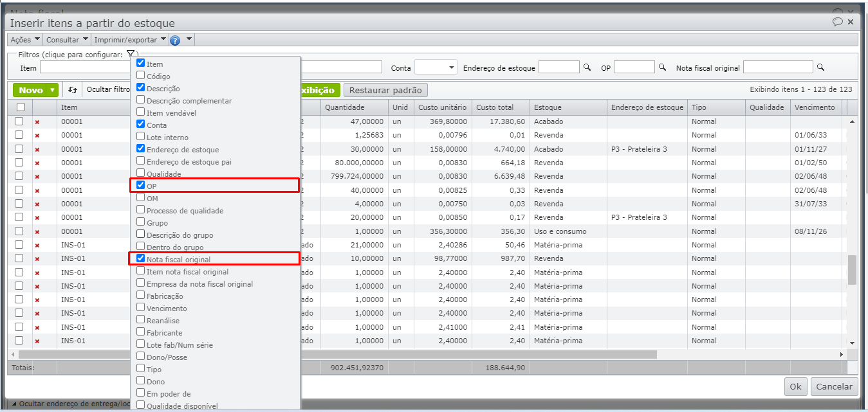This screenshot has height=412, width=868.
Task: Click red X in row with custo total 987,70
Action: 37,258
